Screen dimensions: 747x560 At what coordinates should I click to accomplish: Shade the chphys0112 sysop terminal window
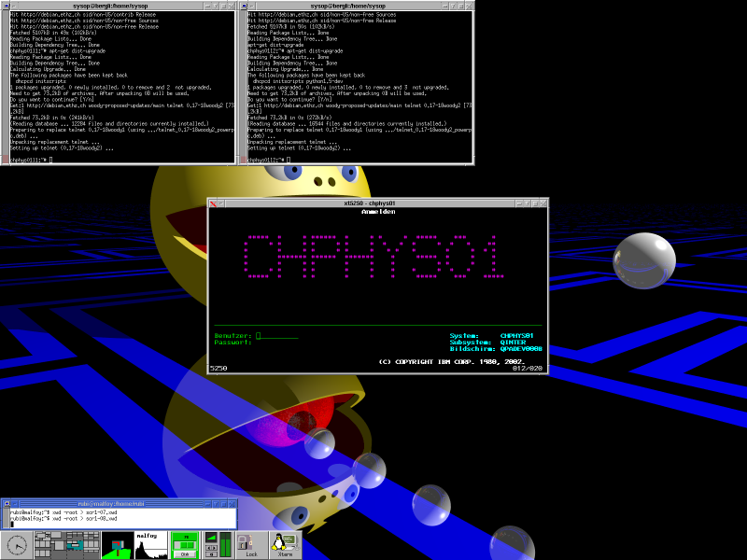click(x=453, y=7)
